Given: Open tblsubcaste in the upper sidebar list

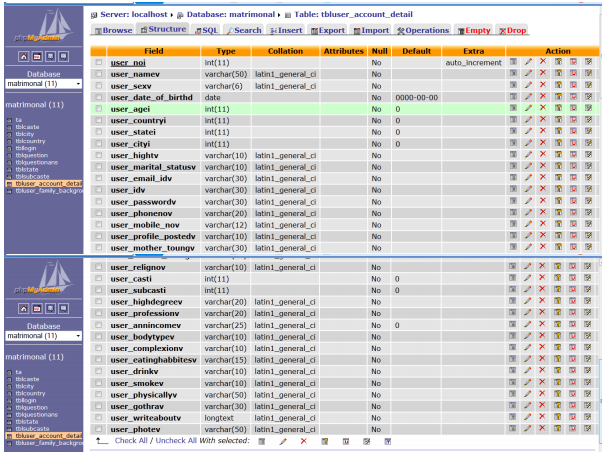Looking at the screenshot, I should [32, 176].
